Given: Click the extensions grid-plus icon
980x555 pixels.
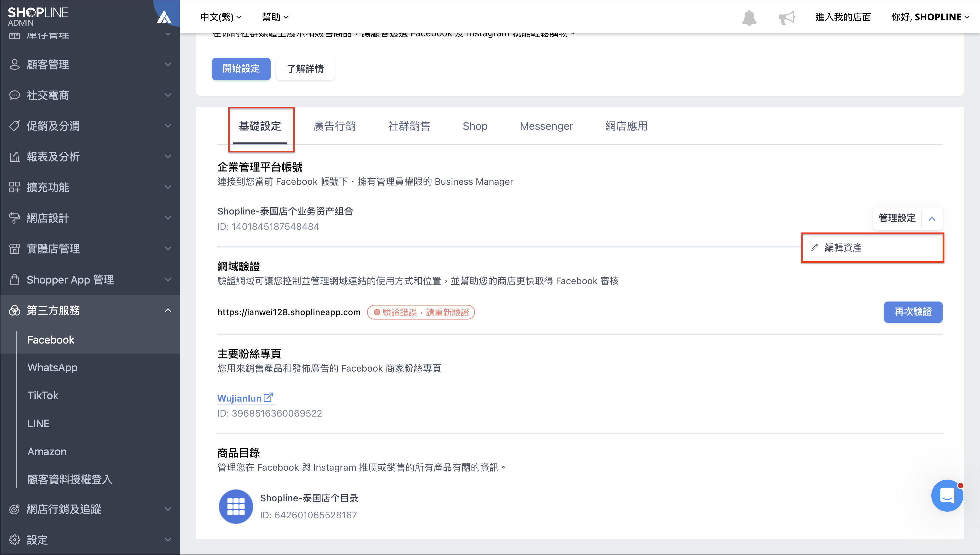Looking at the screenshot, I should pyautogui.click(x=14, y=187).
